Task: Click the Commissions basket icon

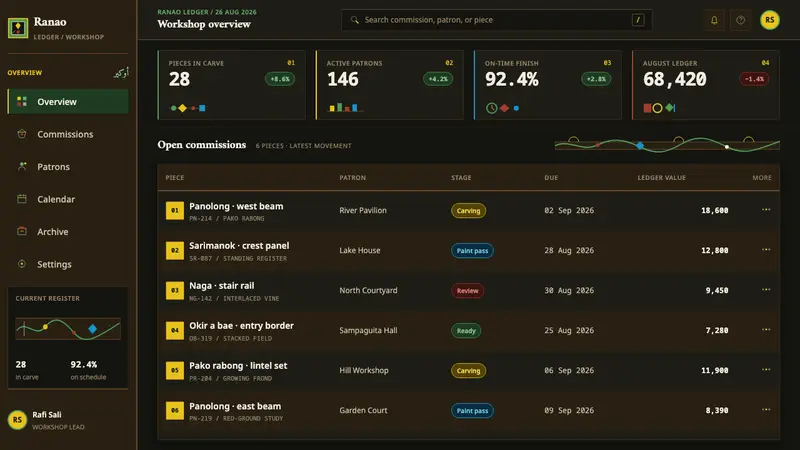Action: click(x=22, y=134)
